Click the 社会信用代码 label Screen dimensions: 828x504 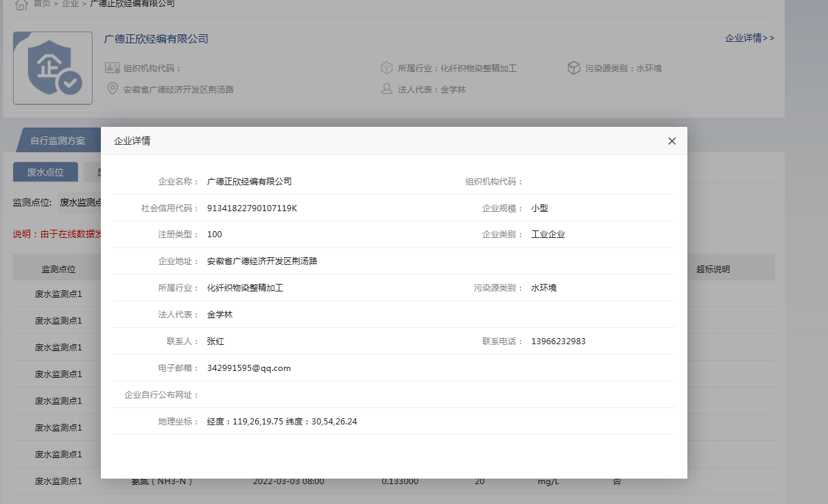pyautogui.click(x=170, y=208)
